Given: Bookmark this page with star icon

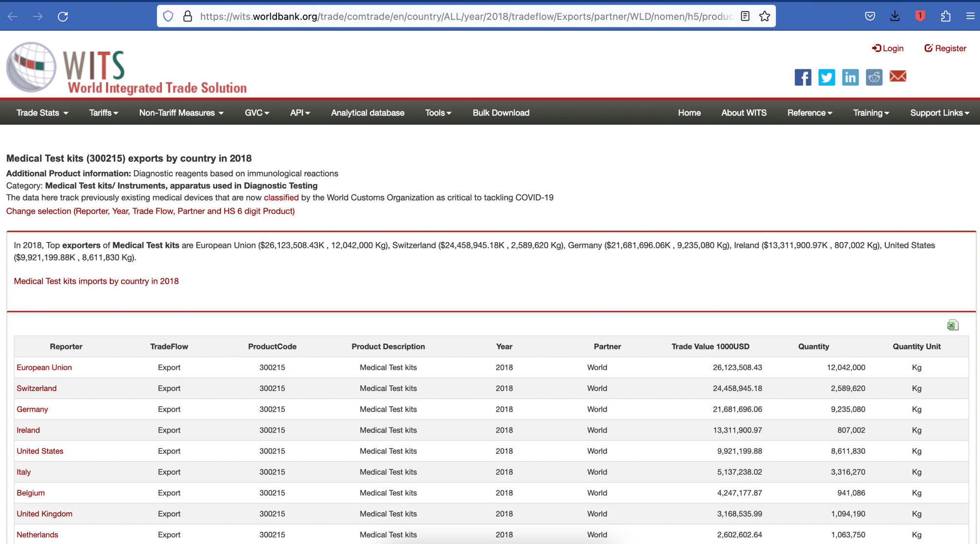Looking at the screenshot, I should coord(764,17).
